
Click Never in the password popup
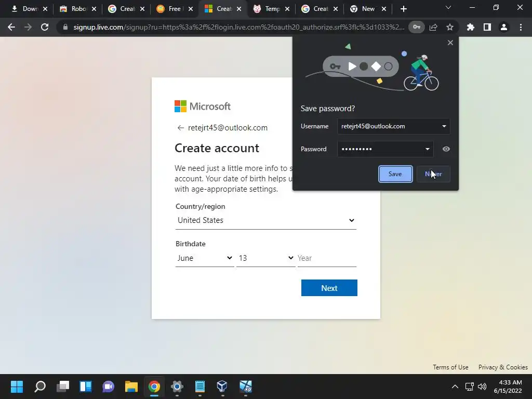[x=433, y=174]
